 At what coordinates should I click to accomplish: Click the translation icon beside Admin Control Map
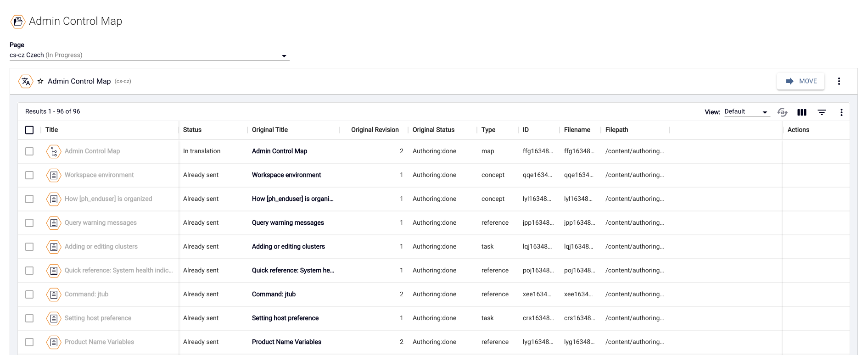(26, 82)
